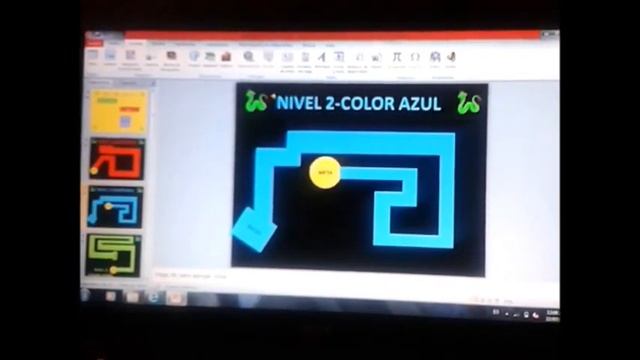Open Internet Explorer from the taskbar
640x360 pixels.
click(153, 298)
